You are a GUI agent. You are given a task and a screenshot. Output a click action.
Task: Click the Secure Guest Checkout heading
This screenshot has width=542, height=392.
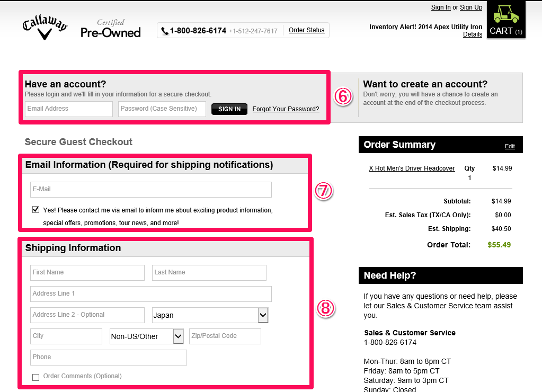[78, 142]
